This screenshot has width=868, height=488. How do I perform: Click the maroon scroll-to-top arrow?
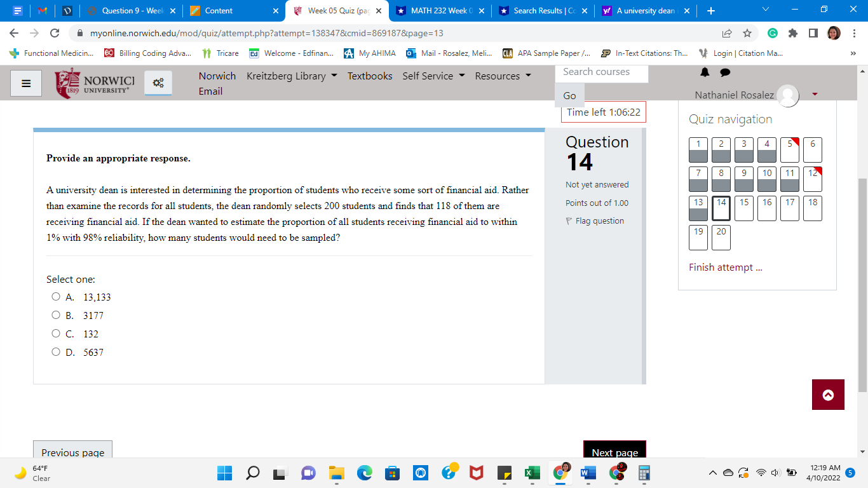coord(828,395)
